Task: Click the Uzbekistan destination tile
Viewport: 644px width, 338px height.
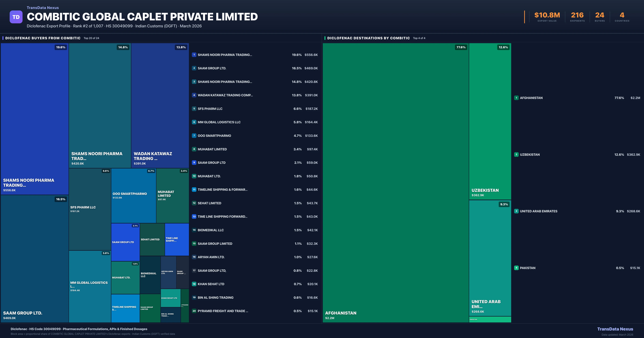Action: 490,121
